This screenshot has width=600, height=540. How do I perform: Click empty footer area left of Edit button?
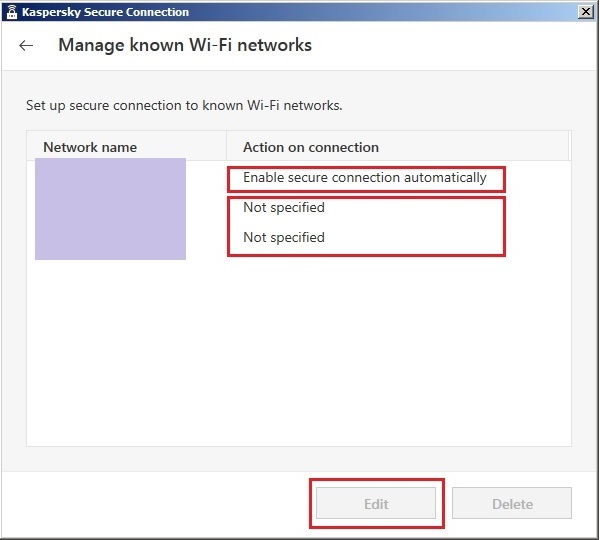click(x=150, y=504)
